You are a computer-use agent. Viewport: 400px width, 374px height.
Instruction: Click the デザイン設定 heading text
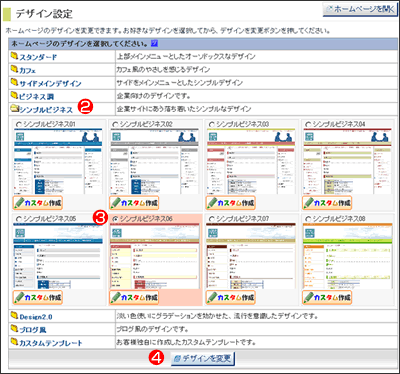pyautogui.click(x=44, y=14)
